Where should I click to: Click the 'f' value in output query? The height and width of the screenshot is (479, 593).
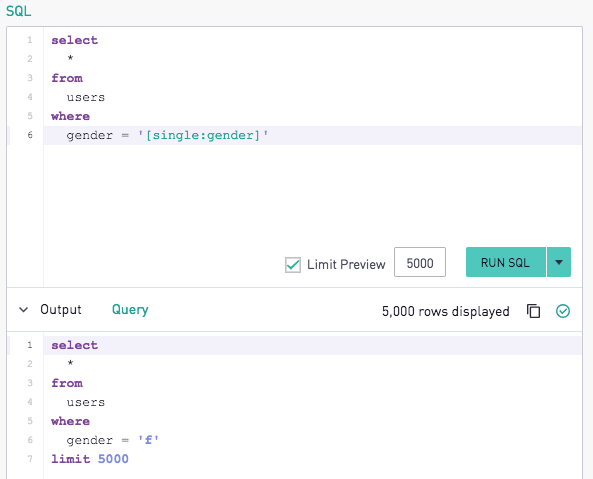click(148, 440)
